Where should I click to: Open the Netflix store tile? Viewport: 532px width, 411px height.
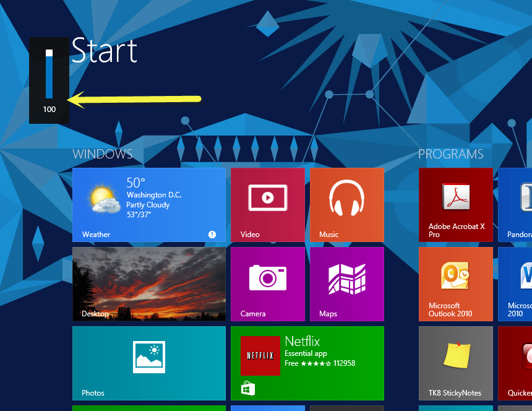307,363
